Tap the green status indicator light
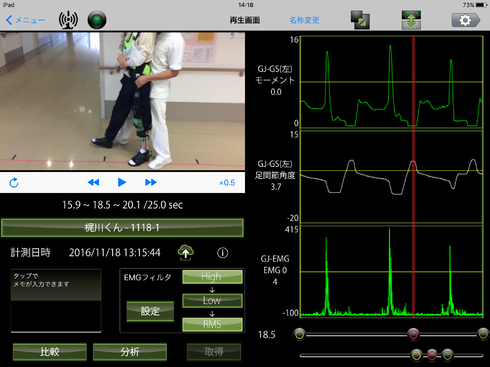 point(97,20)
